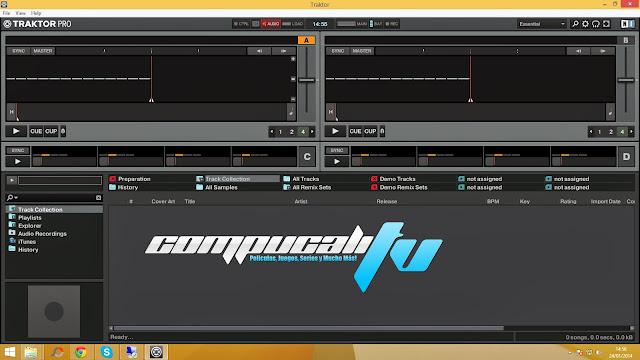640x360 pixels.
Task: Click the red AUDIO indicator
Action: (x=271, y=24)
